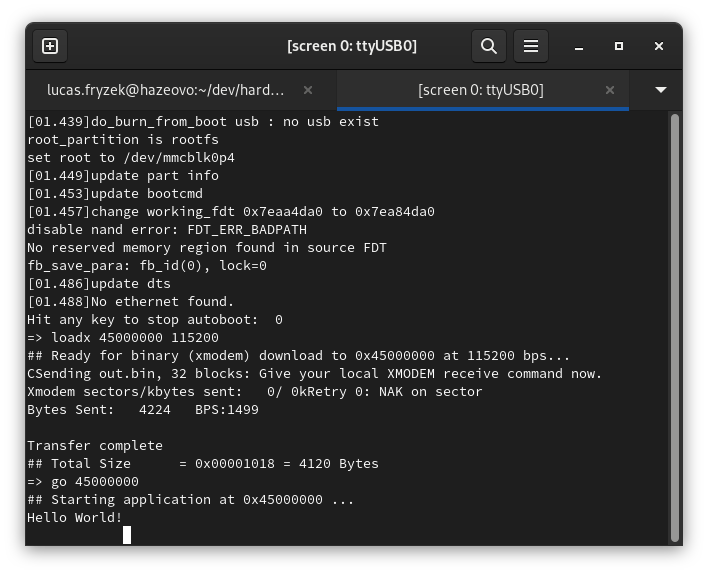Close the lucas.fryzek@hazeovo tab
The height and width of the screenshot is (574, 708).
(x=308, y=90)
